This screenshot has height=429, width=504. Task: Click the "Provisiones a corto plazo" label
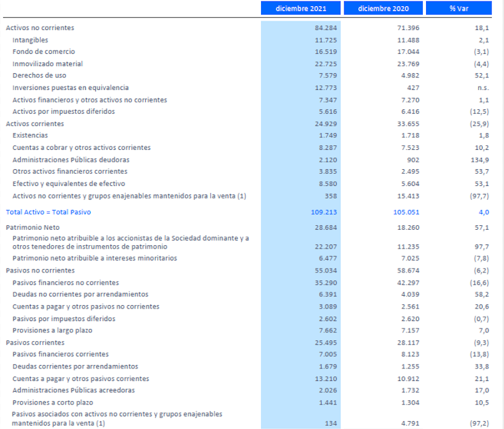pyautogui.click(x=53, y=402)
